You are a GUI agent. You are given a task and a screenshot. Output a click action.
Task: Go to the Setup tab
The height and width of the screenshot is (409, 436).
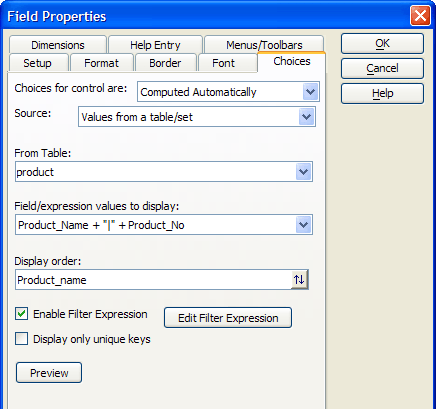[x=38, y=63]
